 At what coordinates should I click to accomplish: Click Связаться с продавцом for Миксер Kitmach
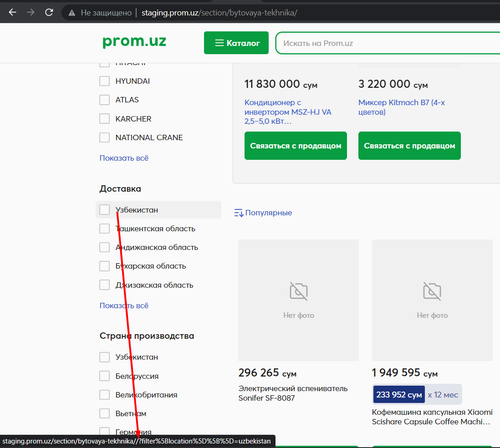click(409, 146)
